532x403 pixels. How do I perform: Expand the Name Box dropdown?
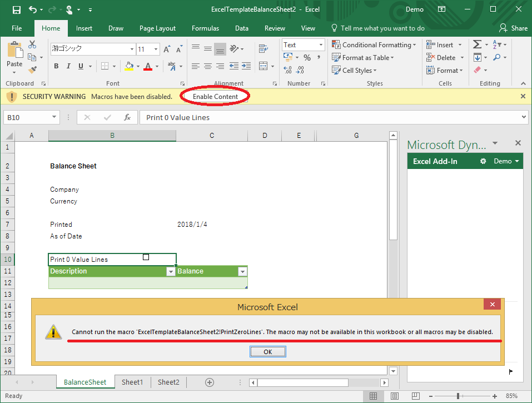54,117
